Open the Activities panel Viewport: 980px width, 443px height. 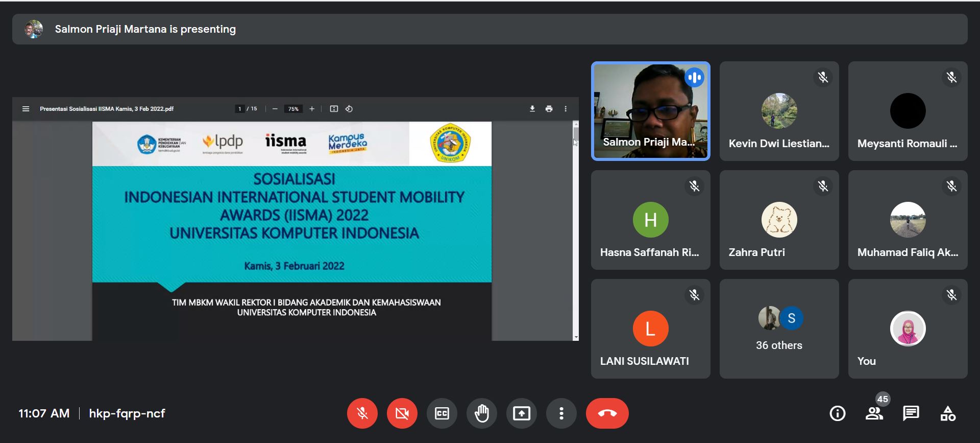pos(948,413)
